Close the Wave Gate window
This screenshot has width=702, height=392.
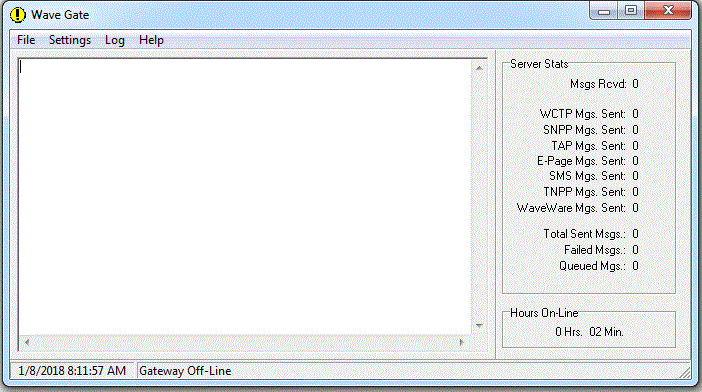tap(668, 11)
